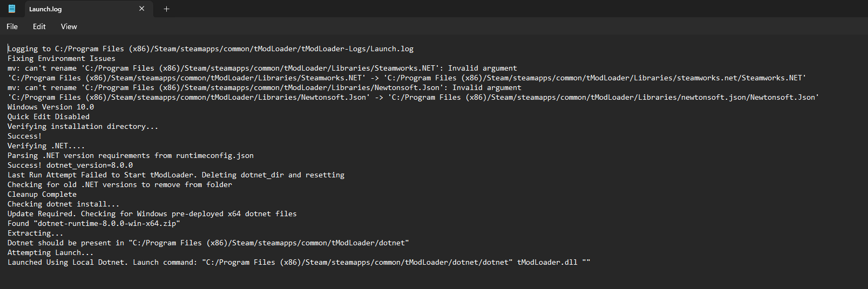Click the 'Parsing .NET version requirements' line
The width and height of the screenshot is (868, 289).
(x=130, y=156)
